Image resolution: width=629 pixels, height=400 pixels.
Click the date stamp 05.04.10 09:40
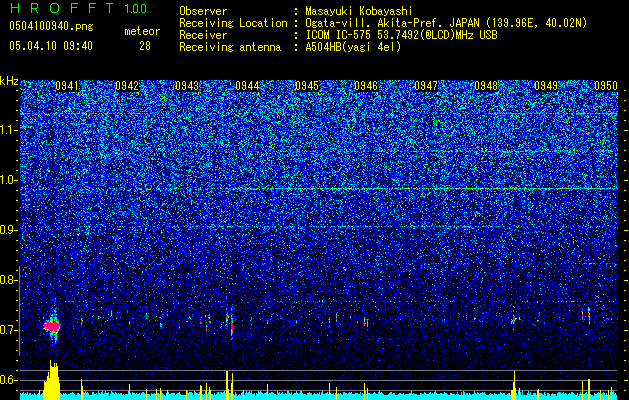click(x=51, y=46)
